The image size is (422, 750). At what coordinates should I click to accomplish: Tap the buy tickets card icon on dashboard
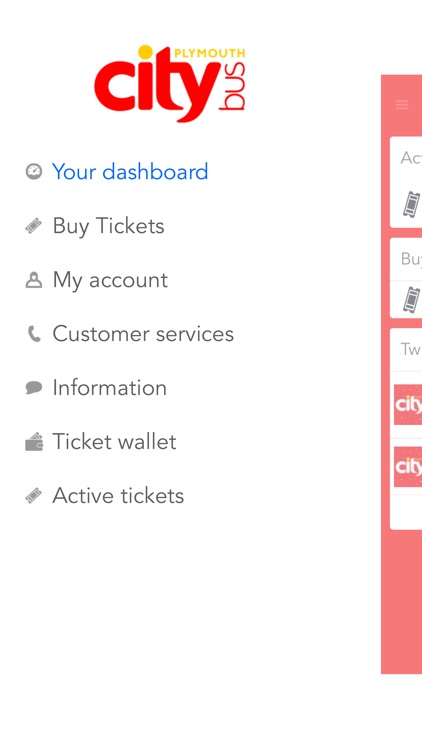pos(411,300)
